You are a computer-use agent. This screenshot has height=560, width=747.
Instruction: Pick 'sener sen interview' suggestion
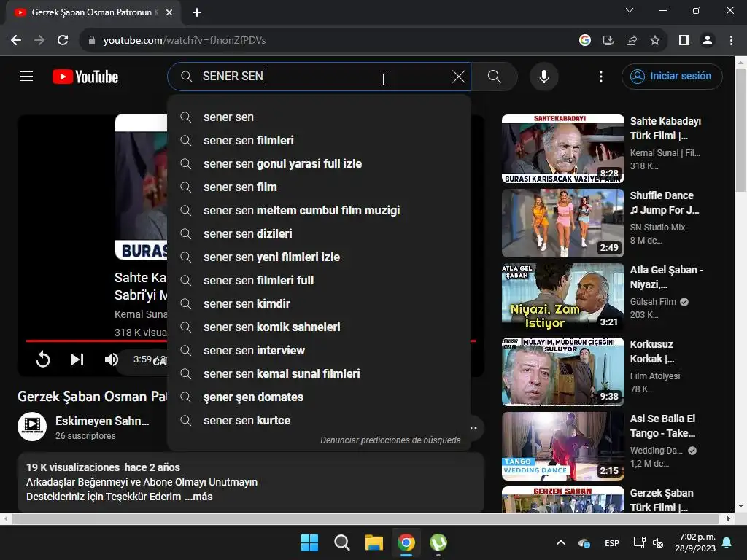click(x=320, y=351)
